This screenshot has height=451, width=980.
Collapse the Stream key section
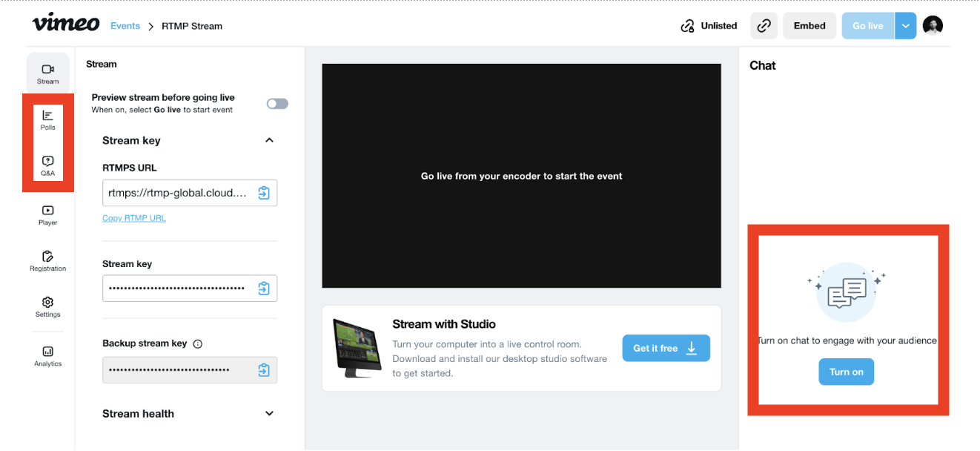coord(269,140)
